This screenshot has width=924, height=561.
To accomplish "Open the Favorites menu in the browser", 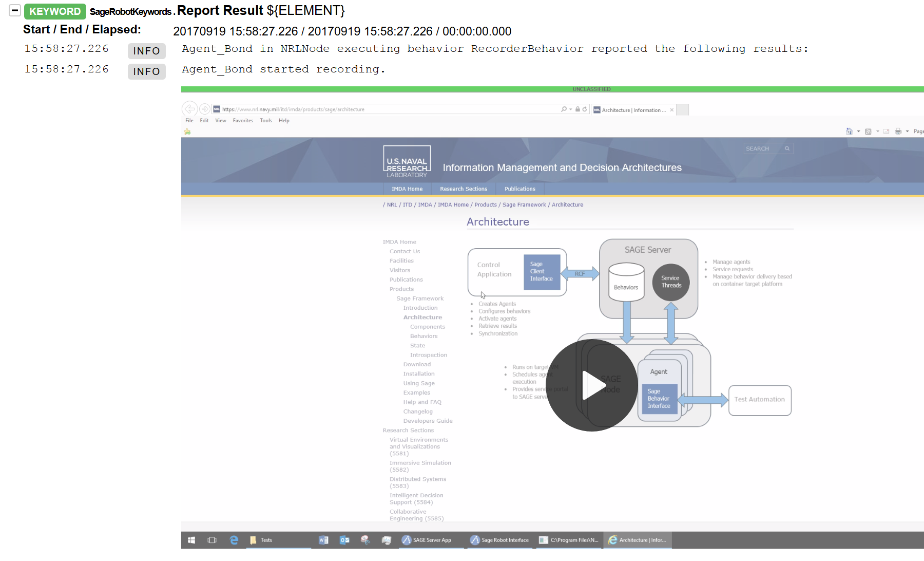I will (x=243, y=121).
